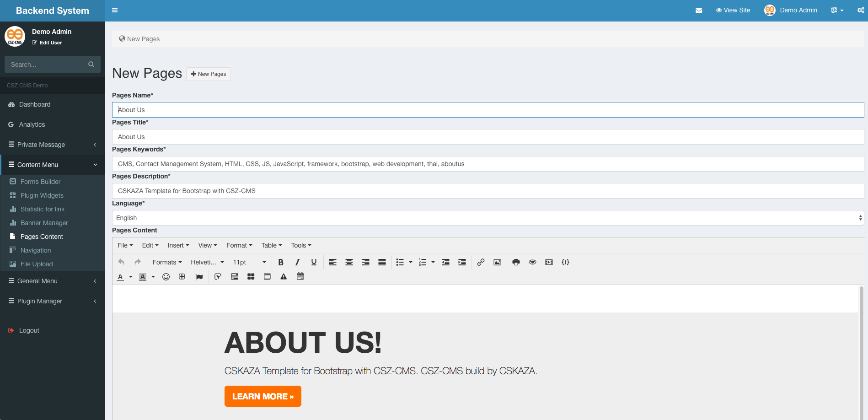The height and width of the screenshot is (420, 868).
Task: Open the background color picker dropdown arrow
Action: tap(153, 277)
